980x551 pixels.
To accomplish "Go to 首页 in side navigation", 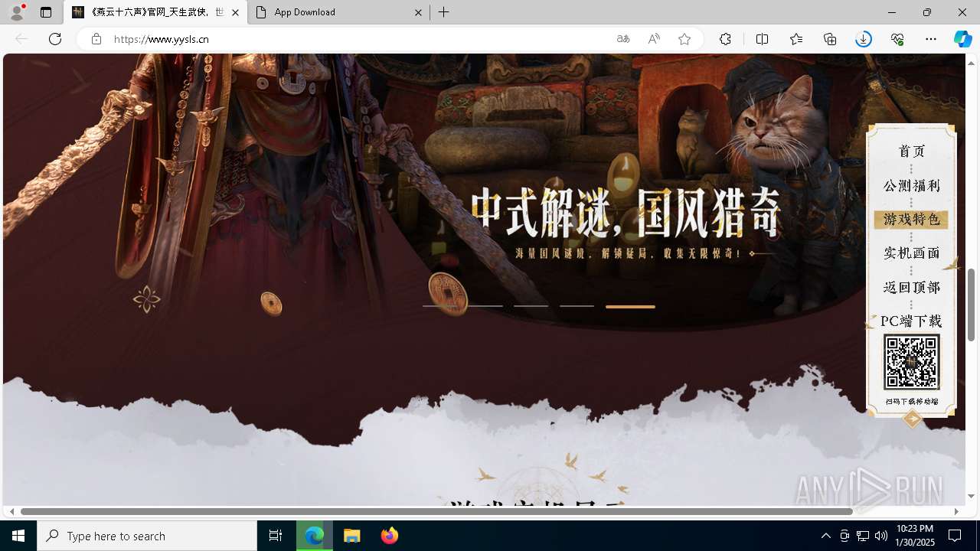I will click(x=912, y=152).
